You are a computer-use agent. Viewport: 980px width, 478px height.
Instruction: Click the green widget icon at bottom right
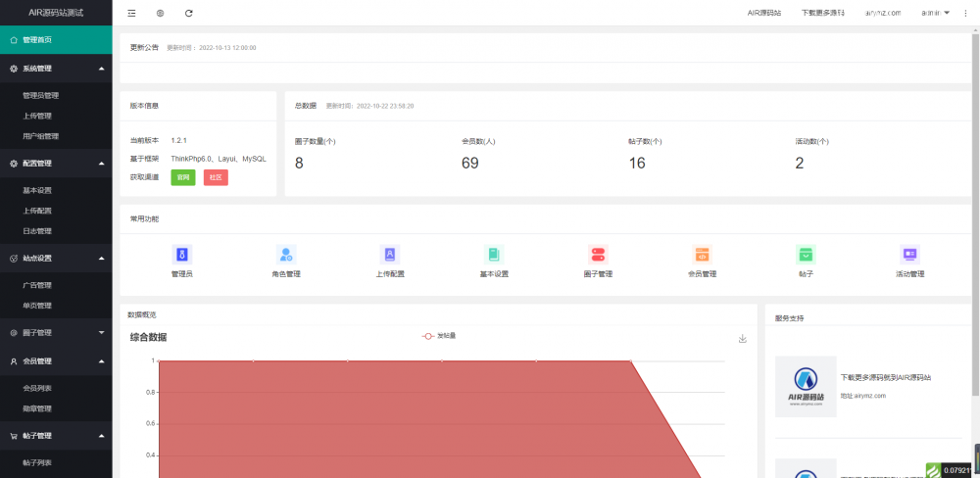click(933, 470)
